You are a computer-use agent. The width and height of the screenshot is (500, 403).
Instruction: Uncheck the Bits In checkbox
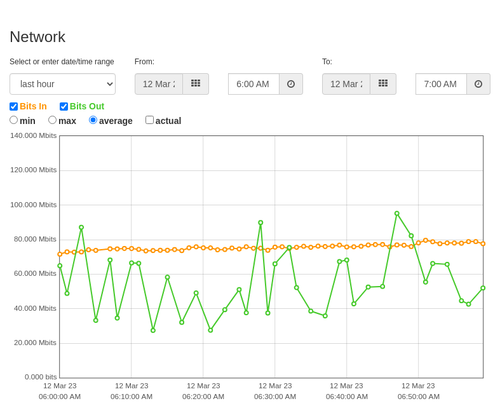coord(14,106)
